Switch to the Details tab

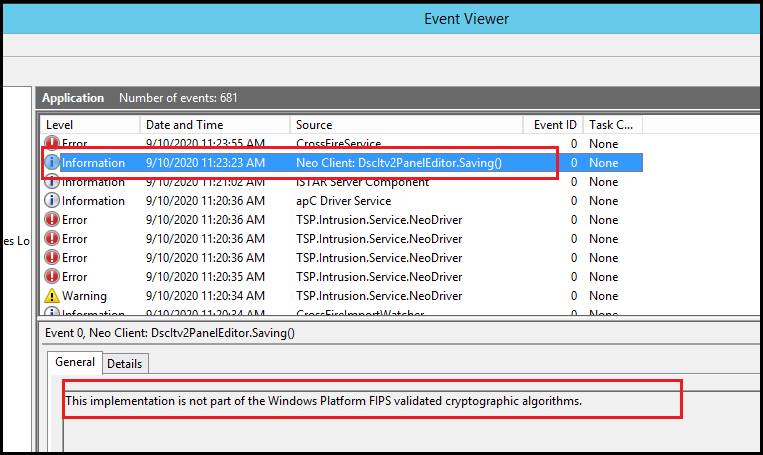[x=125, y=364]
